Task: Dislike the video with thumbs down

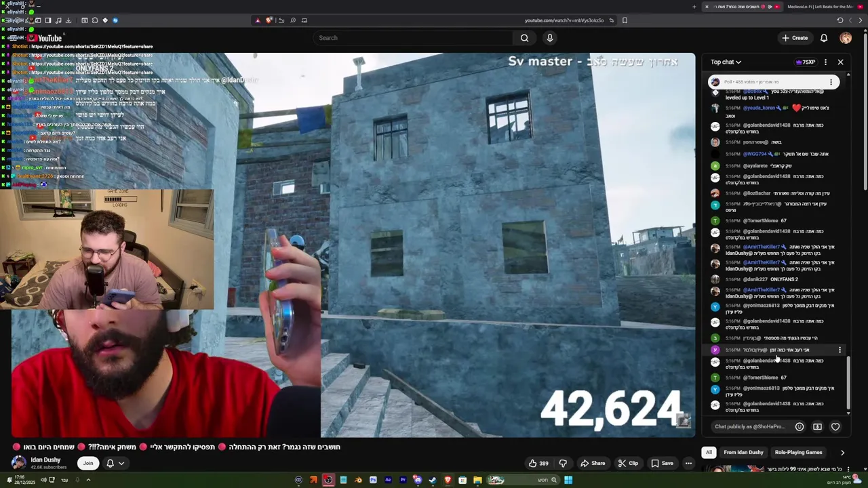Action: coord(563,464)
